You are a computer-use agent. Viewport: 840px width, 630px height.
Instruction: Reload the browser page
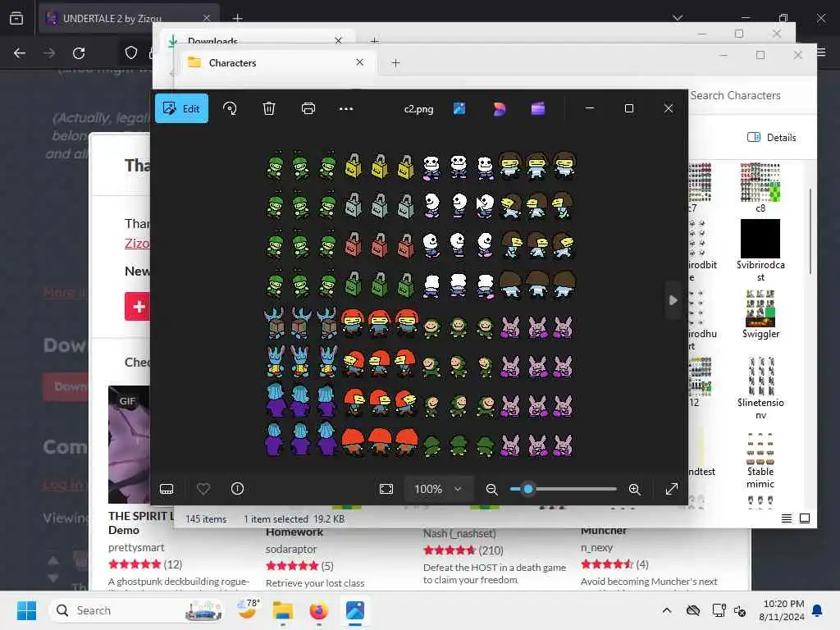pyautogui.click(x=79, y=53)
